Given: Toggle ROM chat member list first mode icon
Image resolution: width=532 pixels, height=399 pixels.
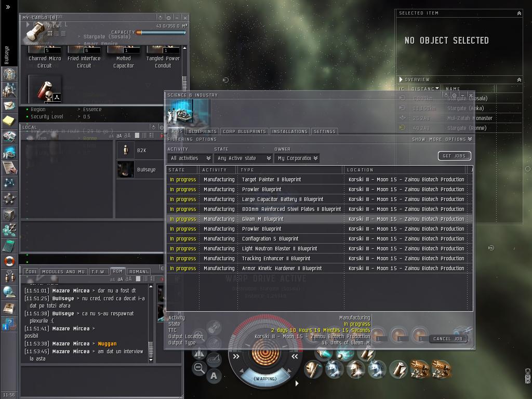Looking at the screenshot, I should click(x=138, y=278).
